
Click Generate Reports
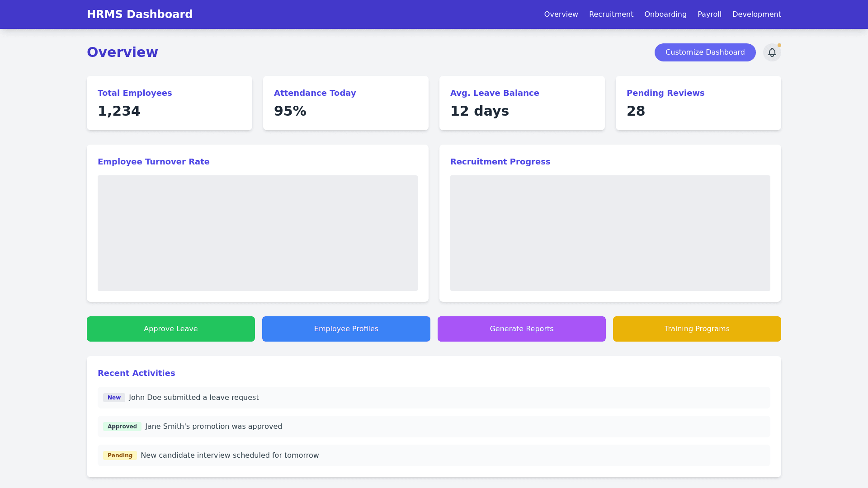pyautogui.click(x=521, y=328)
